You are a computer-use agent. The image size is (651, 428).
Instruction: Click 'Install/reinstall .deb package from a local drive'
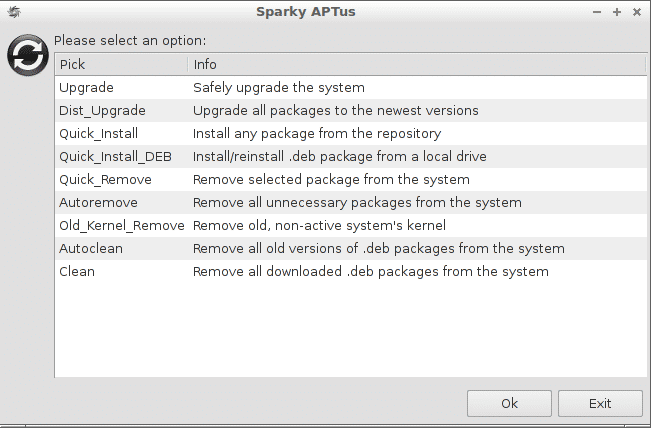click(340, 157)
